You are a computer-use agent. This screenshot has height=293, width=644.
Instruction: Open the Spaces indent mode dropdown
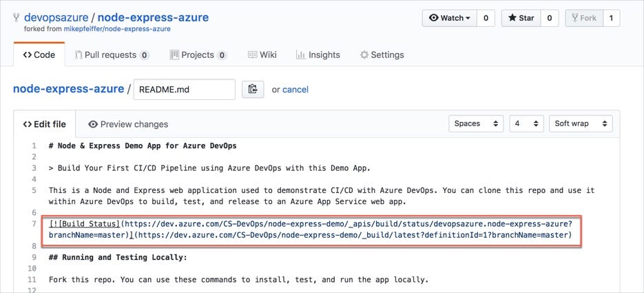tap(476, 123)
